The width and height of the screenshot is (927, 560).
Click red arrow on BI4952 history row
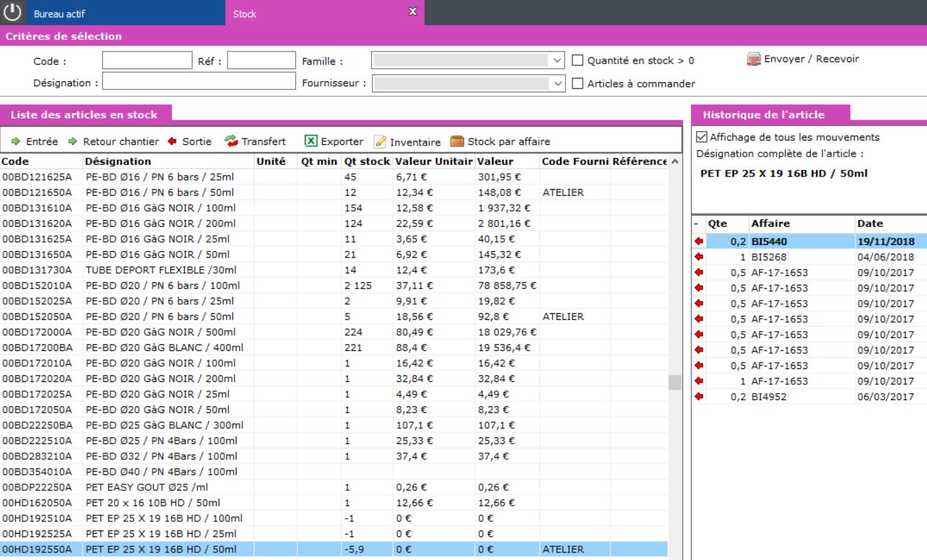699,397
